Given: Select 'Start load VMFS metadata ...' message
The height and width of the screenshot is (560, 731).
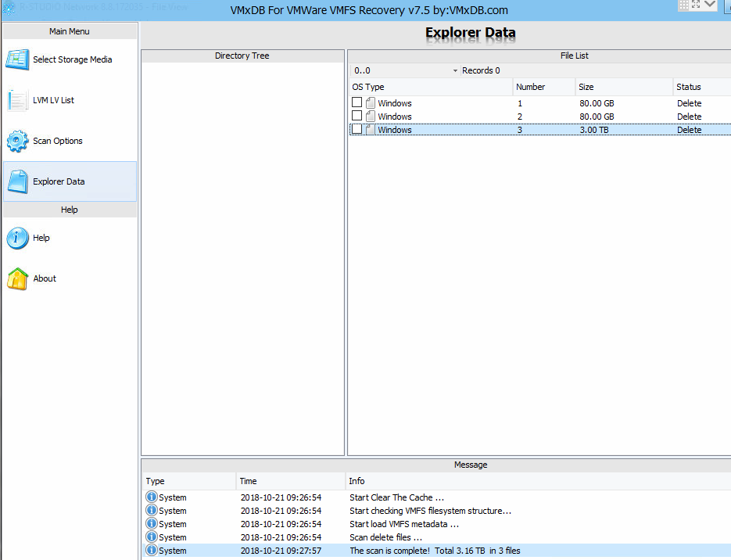Looking at the screenshot, I should (403, 524).
